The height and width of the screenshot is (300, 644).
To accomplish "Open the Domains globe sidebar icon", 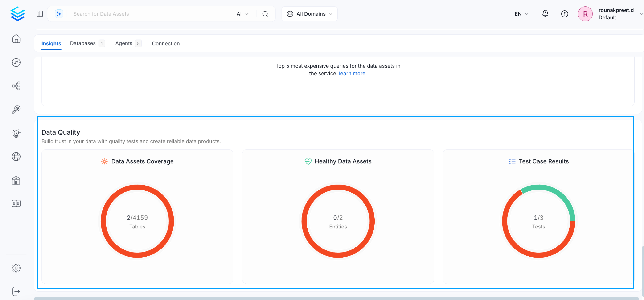I will point(16,156).
